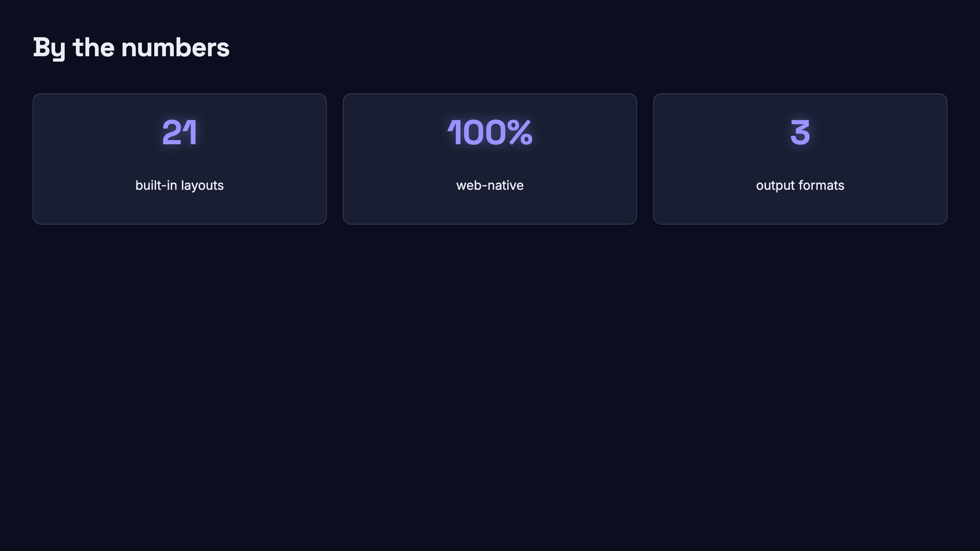Click the word "layouts" under 21
This screenshot has height=551, width=980.
(202, 186)
